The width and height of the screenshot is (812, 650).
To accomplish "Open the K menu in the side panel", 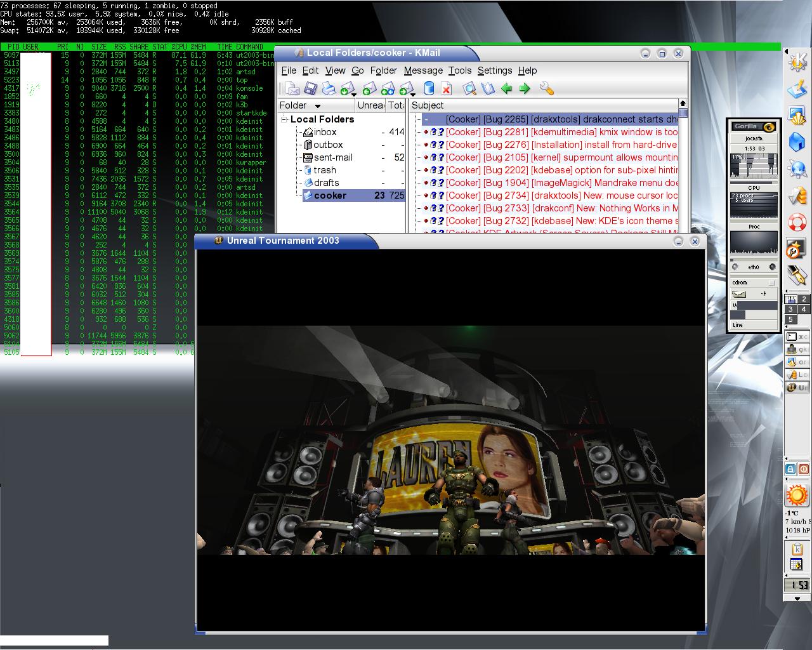I will point(797,62).
